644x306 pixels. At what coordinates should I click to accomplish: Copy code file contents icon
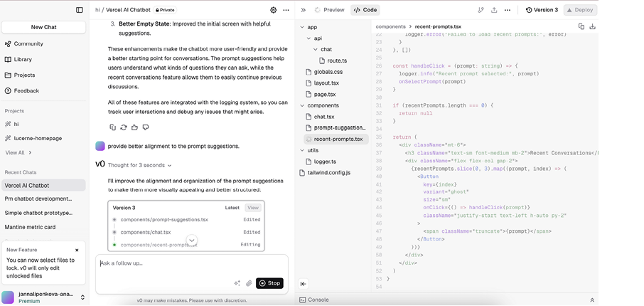click(x=581, y=26)
